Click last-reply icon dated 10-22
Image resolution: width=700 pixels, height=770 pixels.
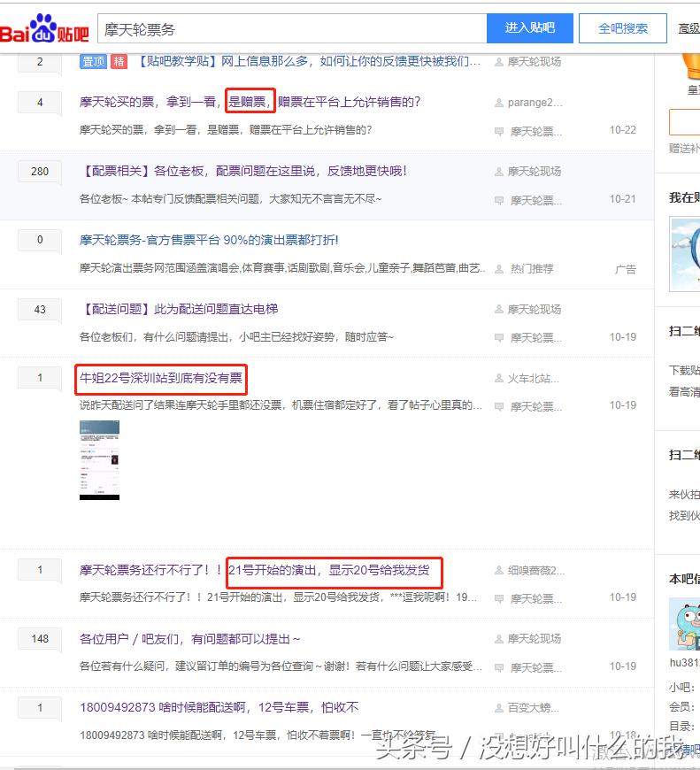click(499, 132)
